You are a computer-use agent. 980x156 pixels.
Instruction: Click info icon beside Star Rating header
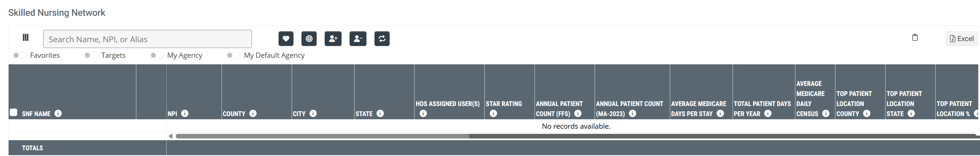point(493,113)
